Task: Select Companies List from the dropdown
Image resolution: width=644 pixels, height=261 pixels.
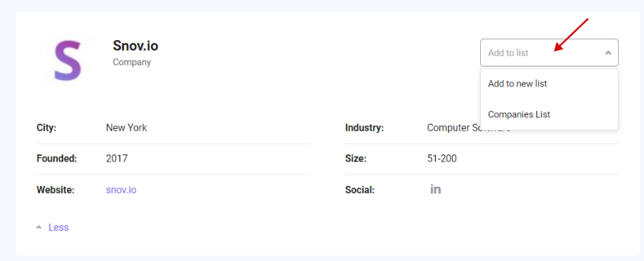Action: tap(549, 114)
